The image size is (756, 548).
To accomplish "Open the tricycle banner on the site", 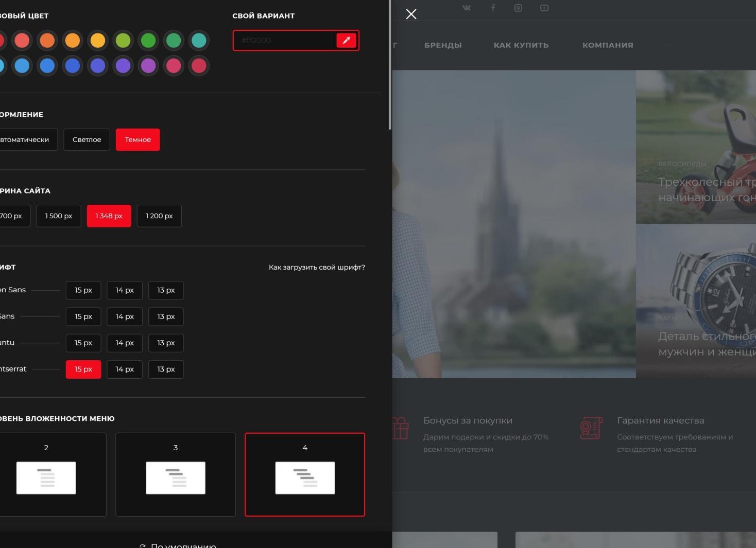I will coord(696,147).
